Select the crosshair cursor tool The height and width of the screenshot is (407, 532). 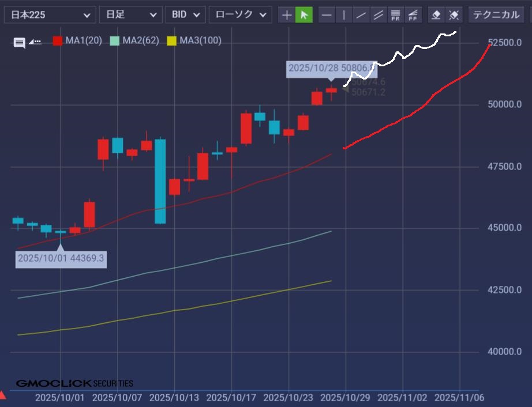click(287, 15)
